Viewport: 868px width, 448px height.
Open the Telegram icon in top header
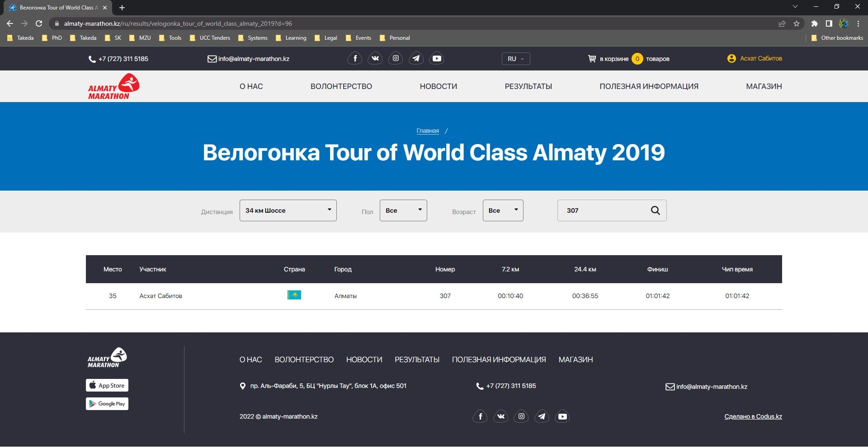(416, 59)
